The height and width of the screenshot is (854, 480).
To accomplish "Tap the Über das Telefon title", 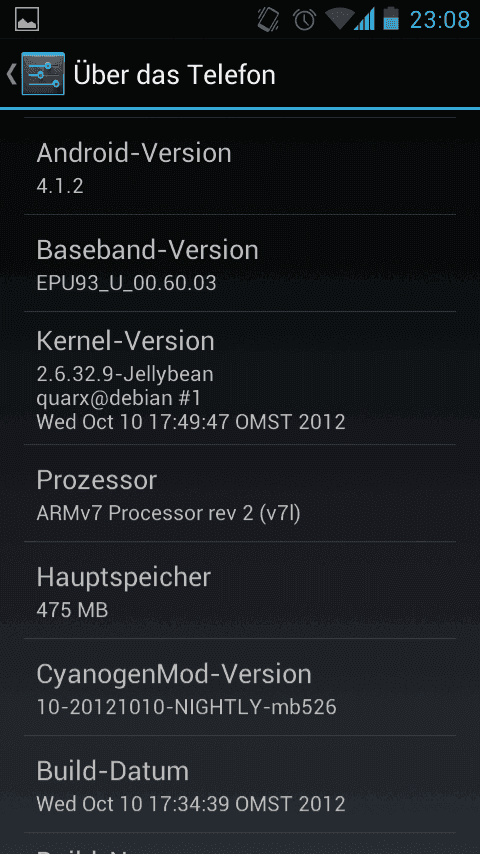I will point(174,75).
